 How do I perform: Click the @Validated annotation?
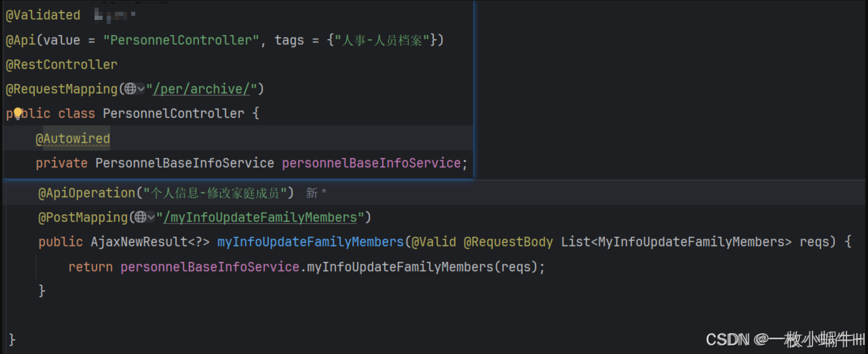tap(43, 15)
